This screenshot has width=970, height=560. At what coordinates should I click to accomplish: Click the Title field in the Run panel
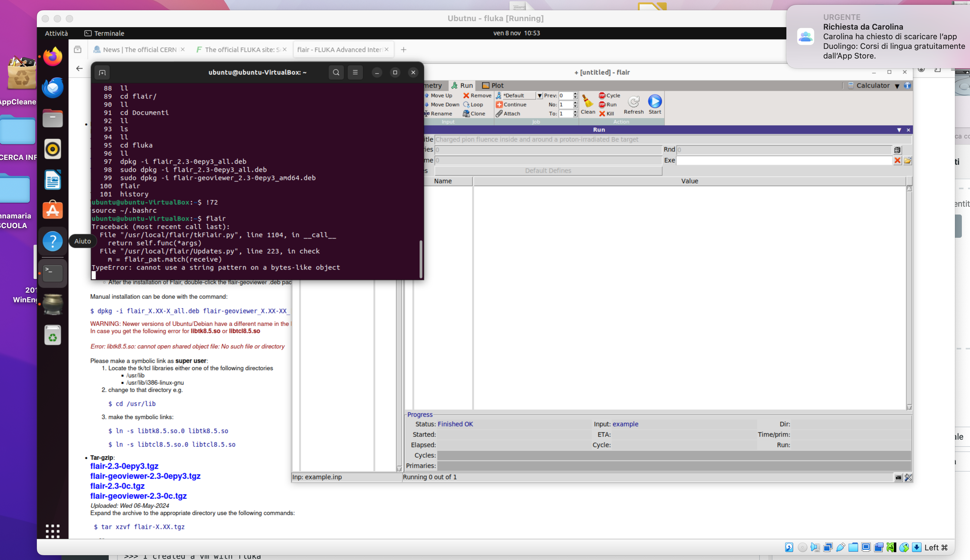[x=673, y=140]
